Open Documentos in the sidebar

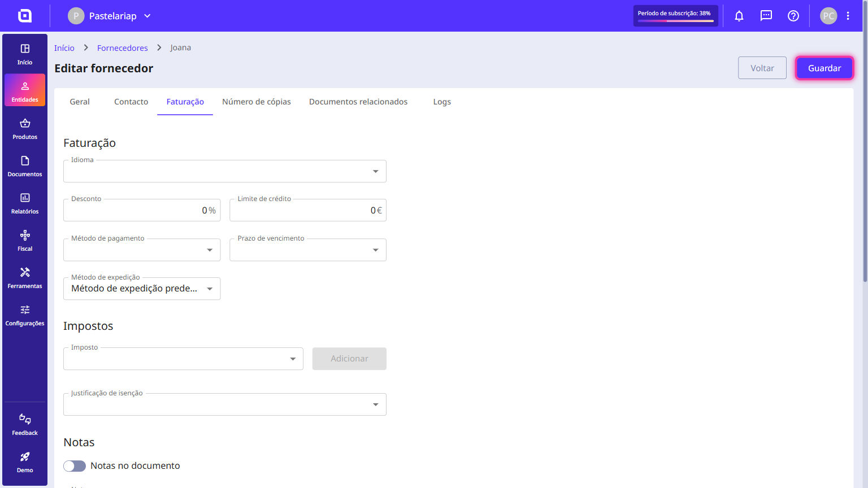[x=25, y=166]
